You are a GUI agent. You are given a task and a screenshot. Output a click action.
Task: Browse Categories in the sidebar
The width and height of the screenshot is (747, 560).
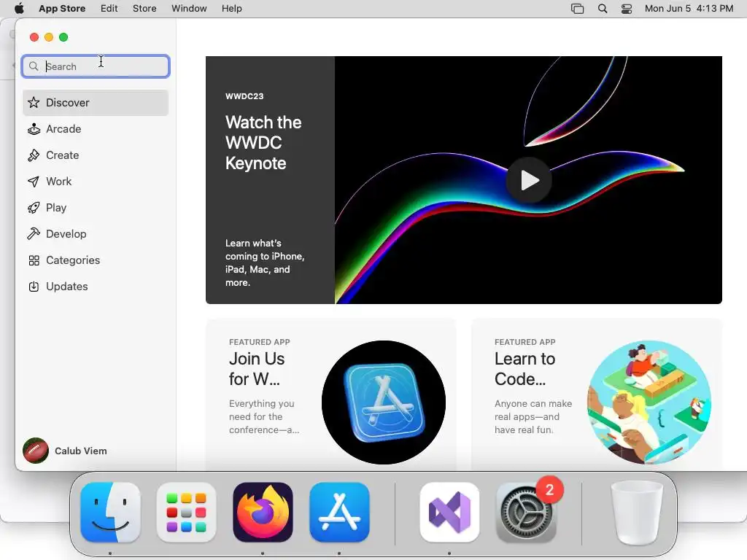pos(96,260)
